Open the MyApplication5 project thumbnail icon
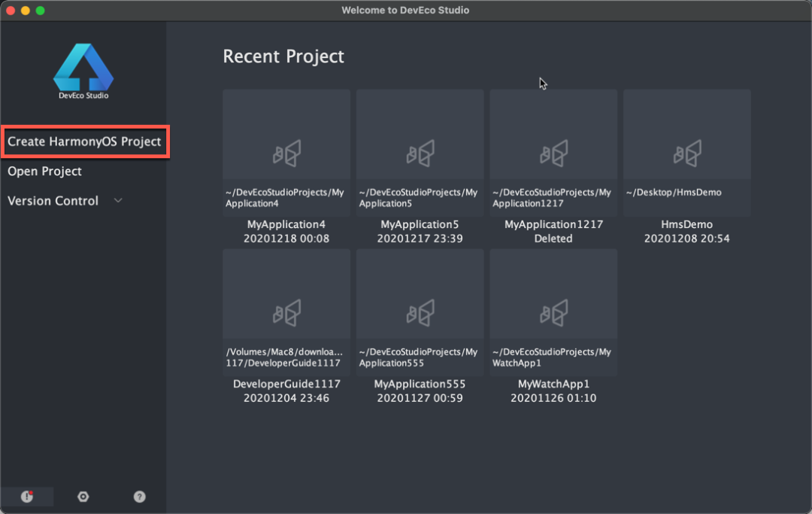812x514 pixels. click(x=420, y=153)
